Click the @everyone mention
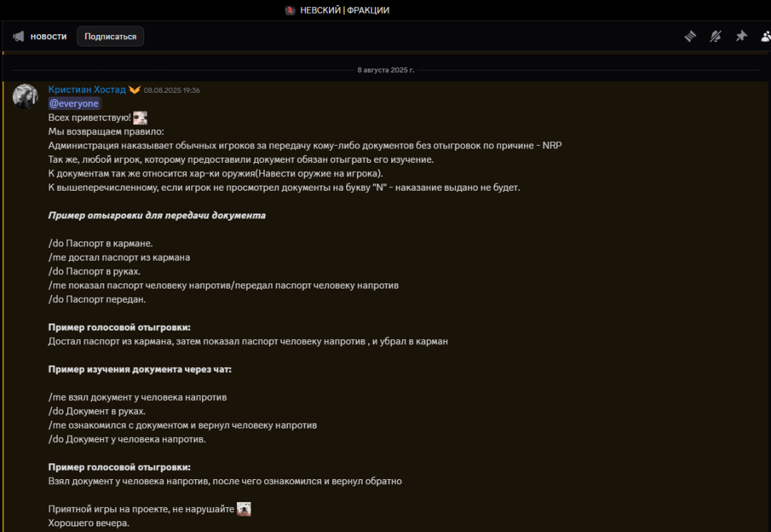Screen dimensions: 771x532 coord(74,104)
